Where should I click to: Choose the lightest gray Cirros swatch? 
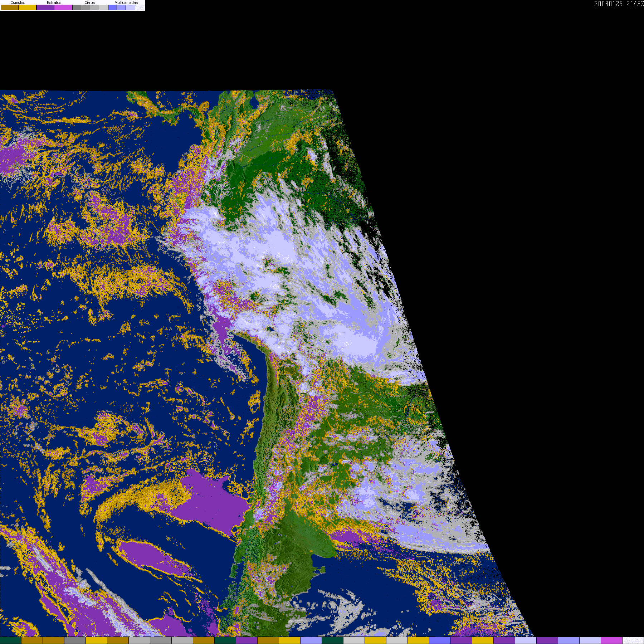pyautogui.click(x=103, y=7)
